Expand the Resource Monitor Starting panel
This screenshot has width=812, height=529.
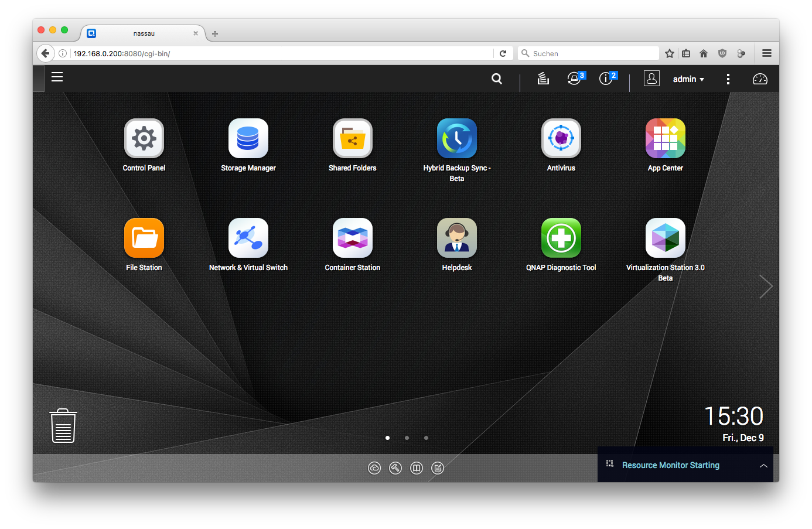point(763,466)
